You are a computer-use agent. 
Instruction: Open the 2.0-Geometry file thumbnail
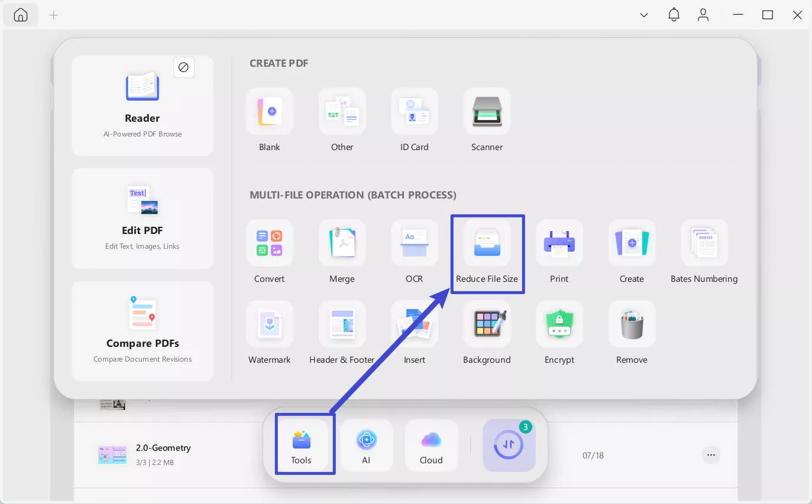pos(112,455)
